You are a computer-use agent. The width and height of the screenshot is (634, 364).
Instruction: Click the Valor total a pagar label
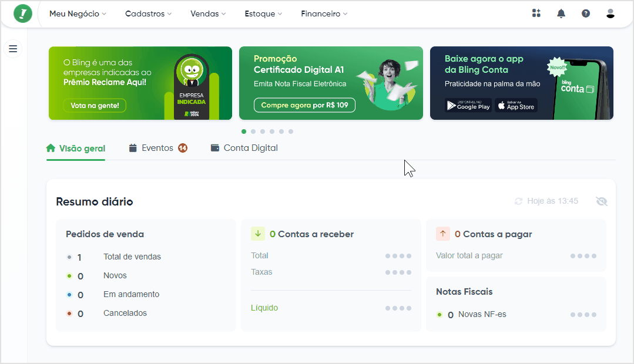pyautogui.click(x=469, y=256)
